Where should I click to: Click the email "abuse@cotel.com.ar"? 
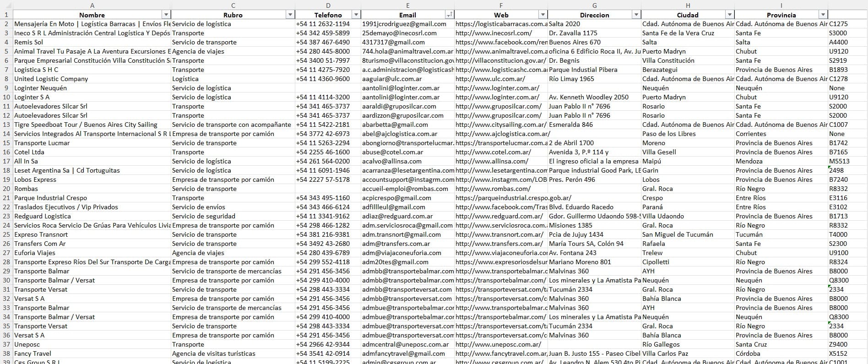407,152
